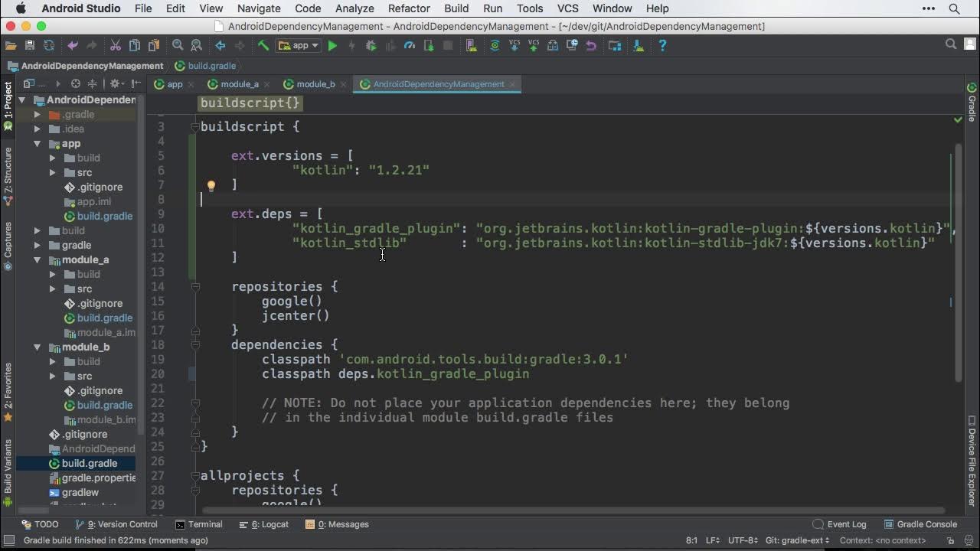Toggle Device File Explorer side panel
980x551 pixels.
[x=972, y=461]
